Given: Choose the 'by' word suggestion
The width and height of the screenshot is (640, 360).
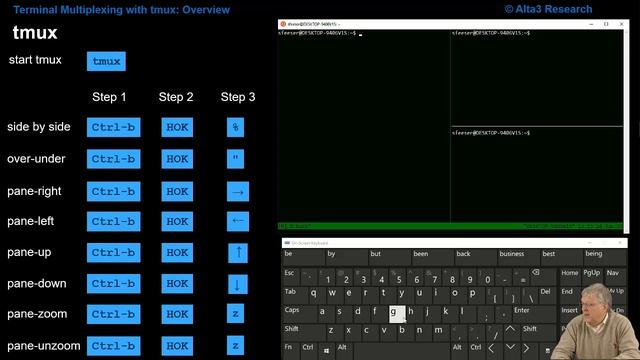Looking at the screenshot, I should coord(347,257).
